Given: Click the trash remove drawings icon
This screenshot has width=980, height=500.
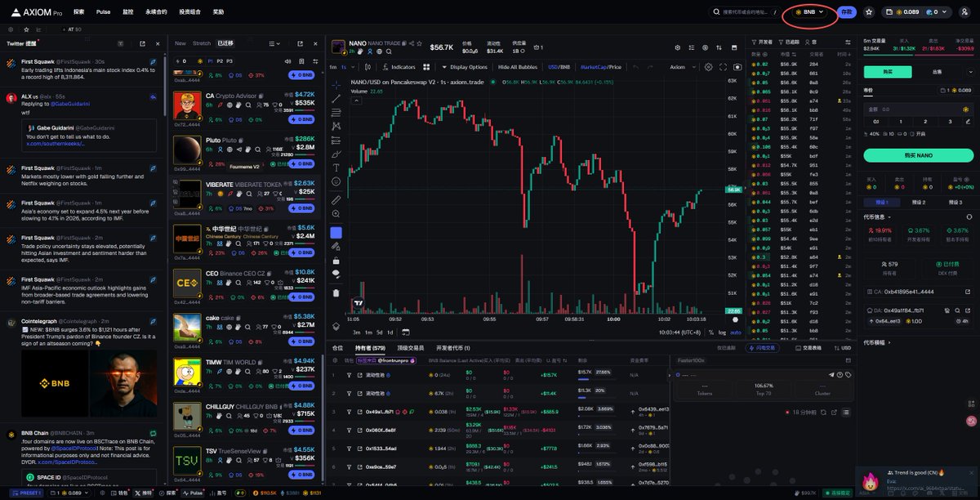Looking at the screenshot, I should tap(336, 292).
